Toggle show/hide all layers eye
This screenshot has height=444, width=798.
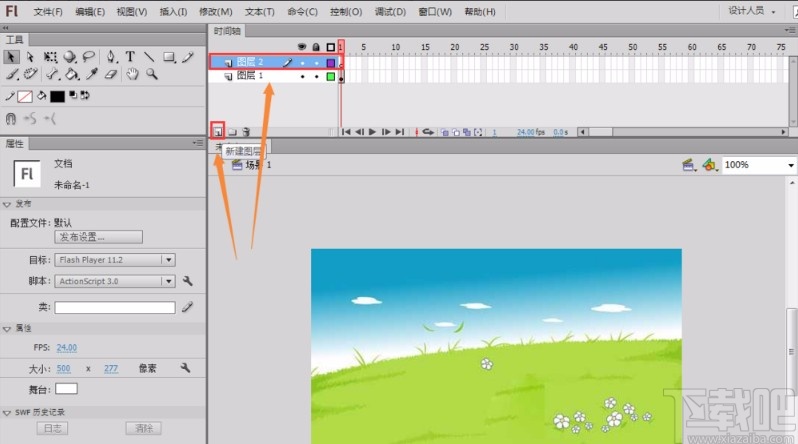click(x=302, y=47)
